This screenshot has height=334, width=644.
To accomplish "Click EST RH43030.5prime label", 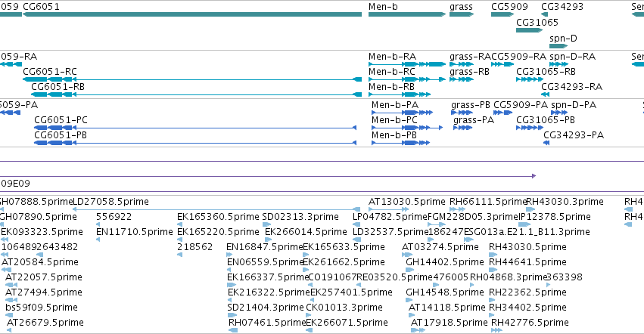I will tap(527, 247).
